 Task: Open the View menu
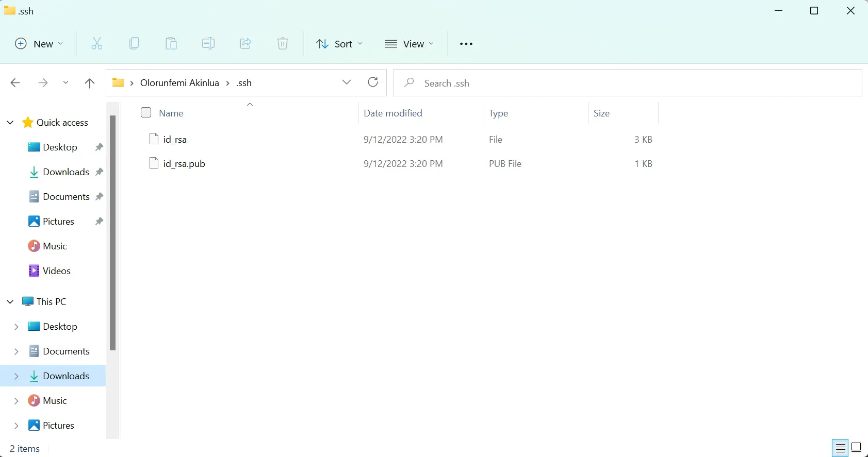tap(410, 44)
